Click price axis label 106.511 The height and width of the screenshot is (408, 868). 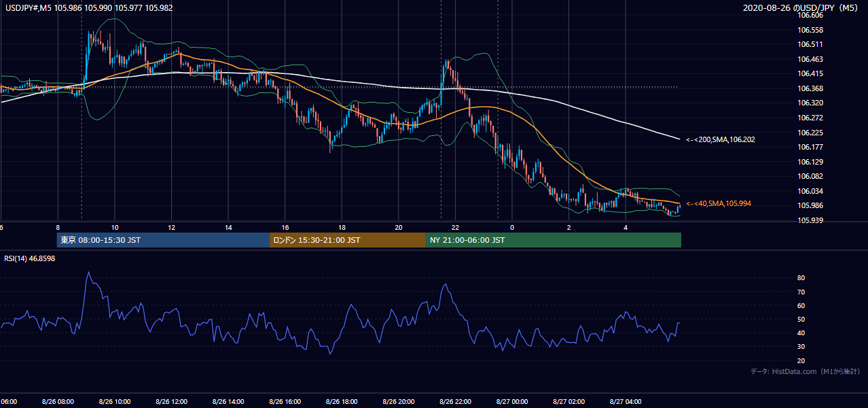click(810, 44)
